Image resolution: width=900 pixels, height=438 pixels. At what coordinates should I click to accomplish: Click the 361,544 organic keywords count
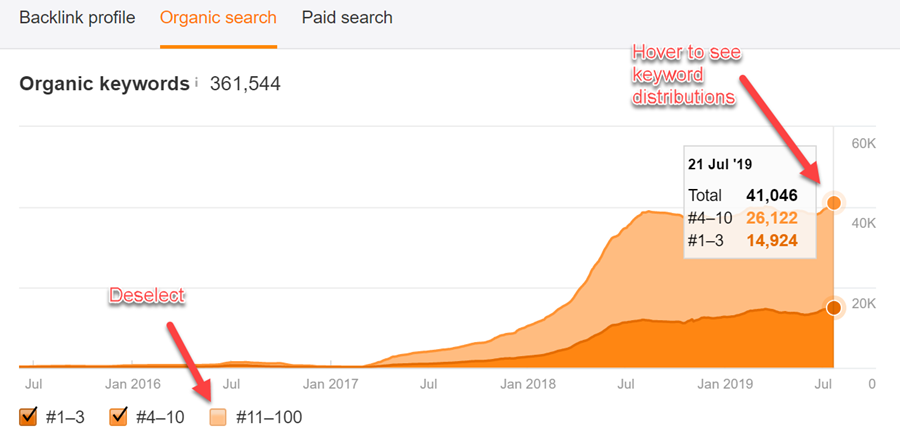[245, 84]
